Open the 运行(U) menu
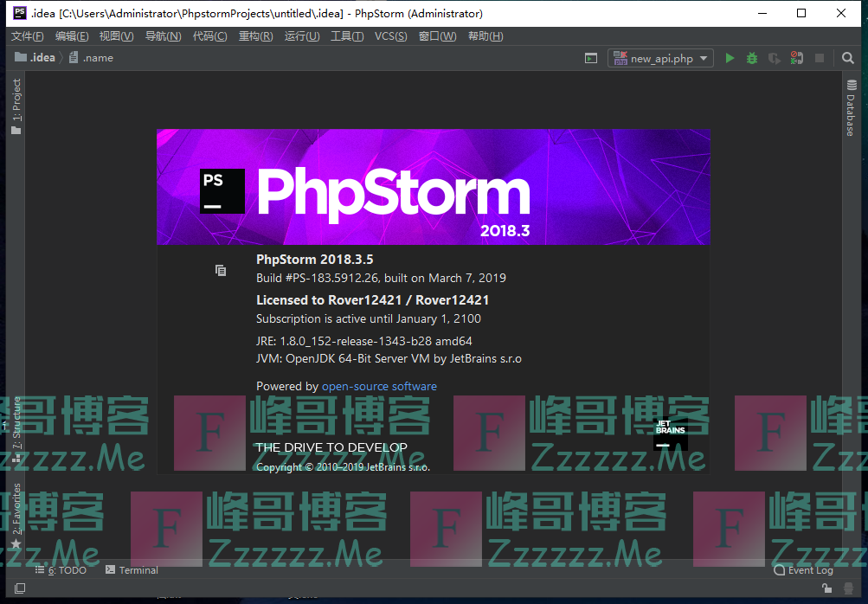 click(302, 36)
